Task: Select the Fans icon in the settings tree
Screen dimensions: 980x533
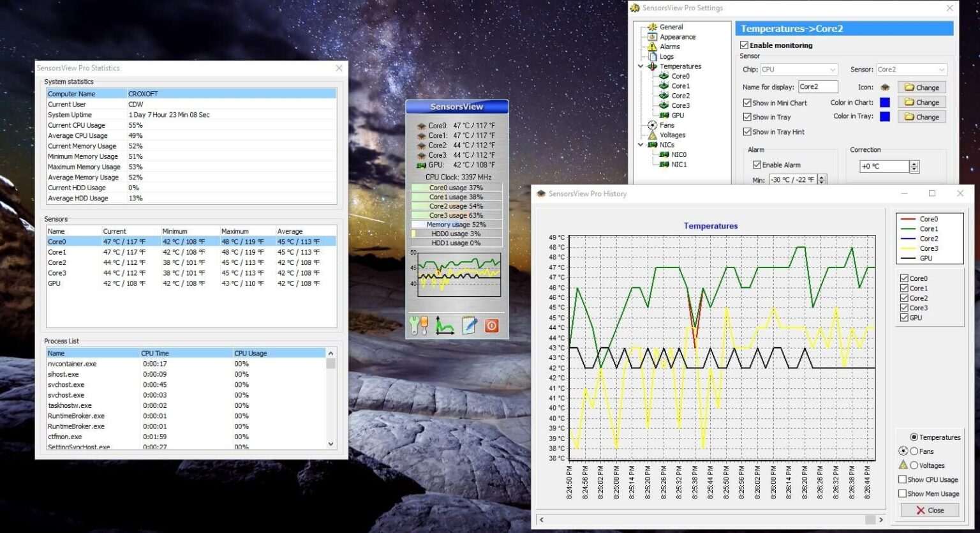Action: (653, 125)
